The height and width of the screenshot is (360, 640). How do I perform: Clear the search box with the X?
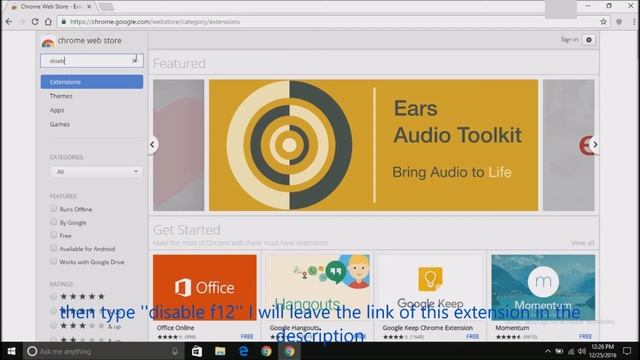(135, 60)
